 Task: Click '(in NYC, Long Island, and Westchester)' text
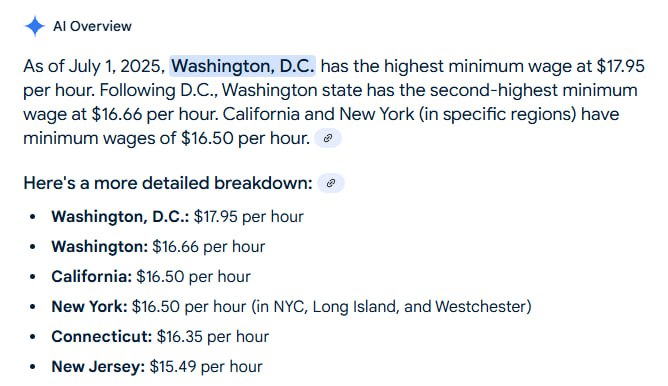tap(391, 307)
